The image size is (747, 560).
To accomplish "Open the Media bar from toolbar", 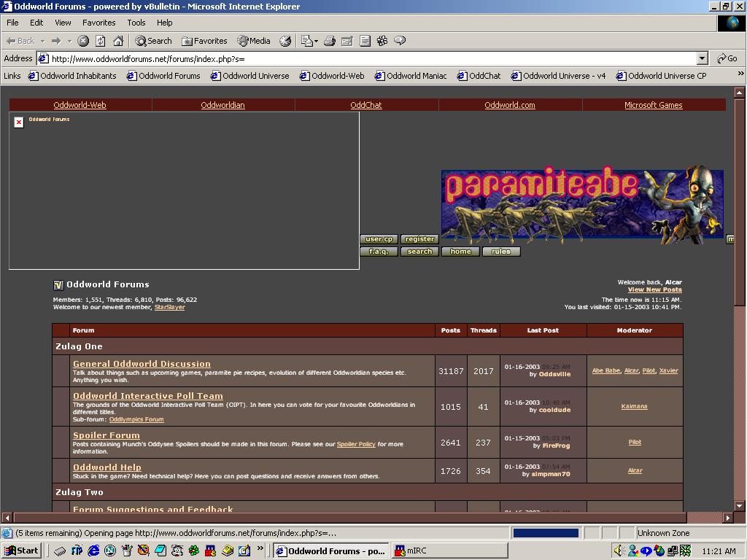I will [253, 41].
